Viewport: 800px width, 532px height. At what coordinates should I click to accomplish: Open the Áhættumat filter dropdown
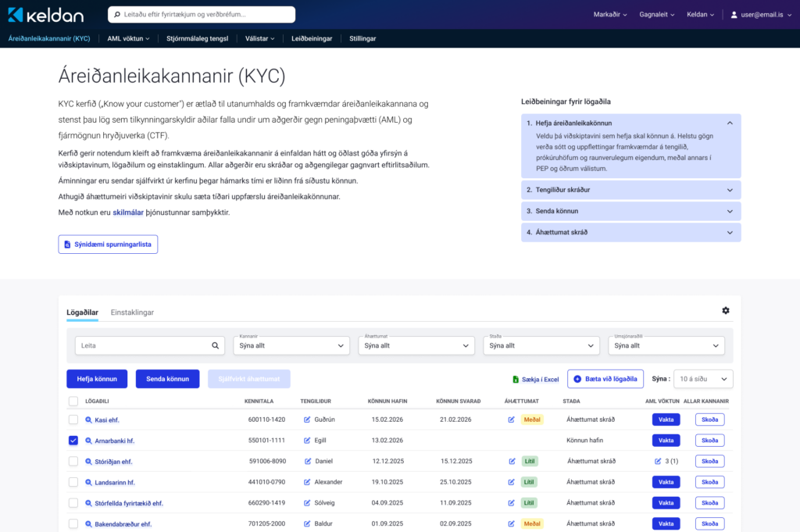[x=416, y=345]
